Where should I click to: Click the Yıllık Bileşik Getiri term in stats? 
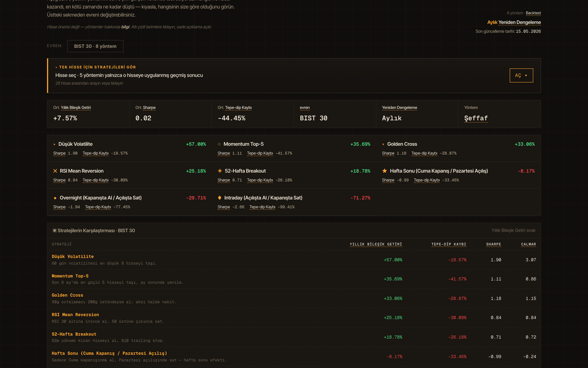pos(76,108)
